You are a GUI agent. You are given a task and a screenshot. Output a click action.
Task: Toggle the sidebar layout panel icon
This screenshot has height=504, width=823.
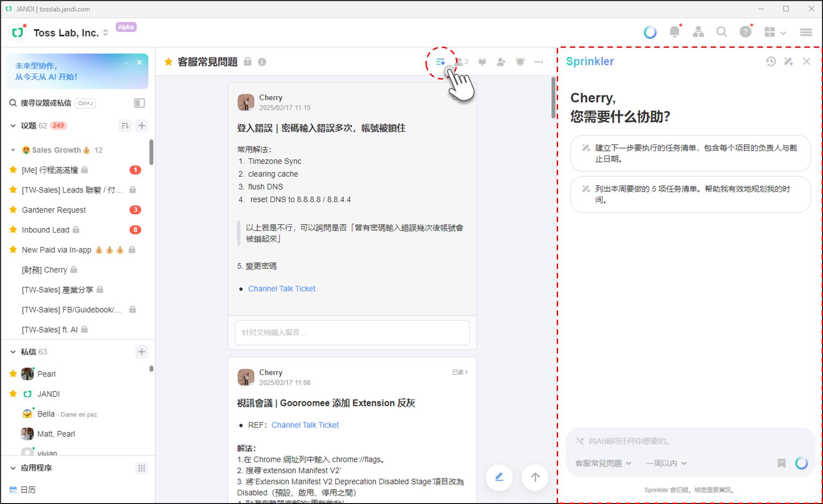(x=139, y=103)
